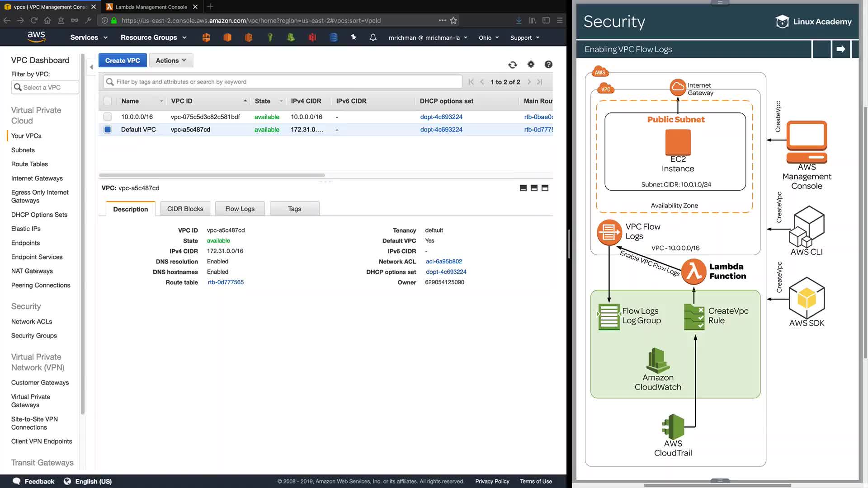Bookmark page with star icon in URL bar
The height and width of the screenshot is (488, 868).
coord(453,20)
